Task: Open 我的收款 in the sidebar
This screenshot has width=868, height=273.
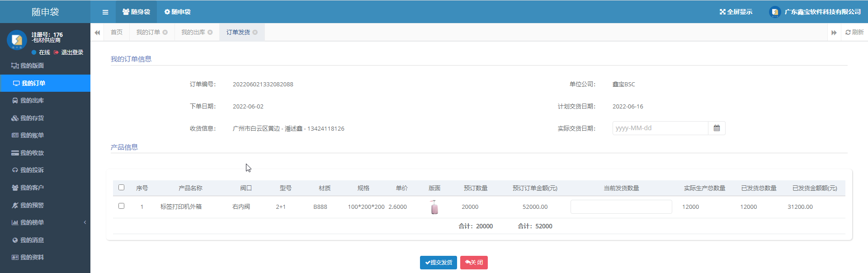Action: [x=45, y=153]
